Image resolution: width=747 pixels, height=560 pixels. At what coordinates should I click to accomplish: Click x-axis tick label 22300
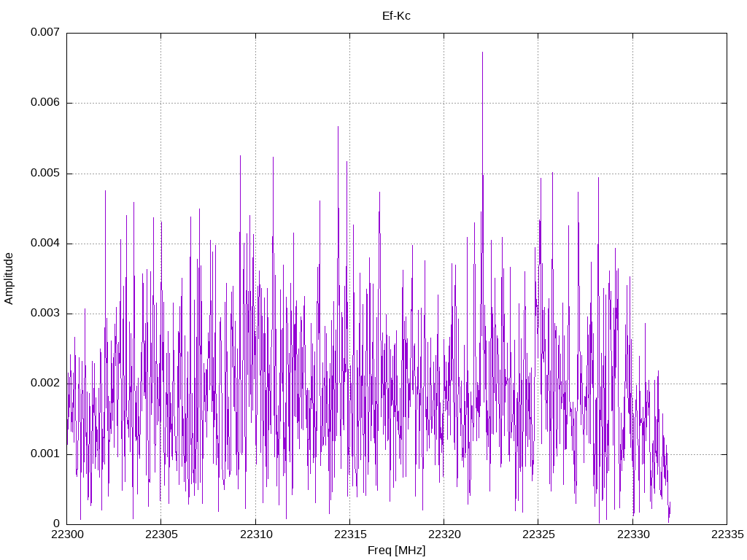point(66,534)
